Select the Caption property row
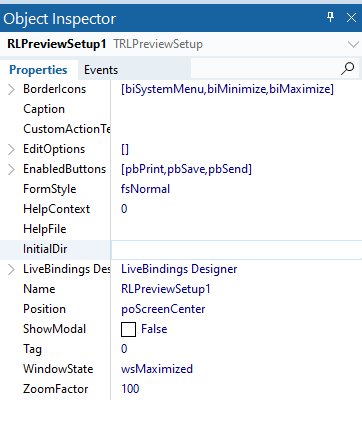The width and height of the screenshot is (362, 425). 181,109
